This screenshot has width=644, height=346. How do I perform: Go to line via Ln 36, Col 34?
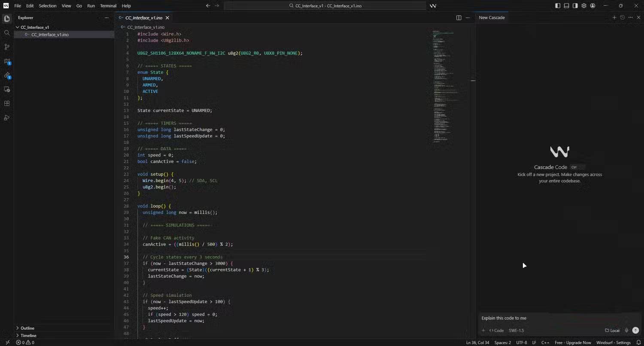pyautogui.click(x=477, y=343)
